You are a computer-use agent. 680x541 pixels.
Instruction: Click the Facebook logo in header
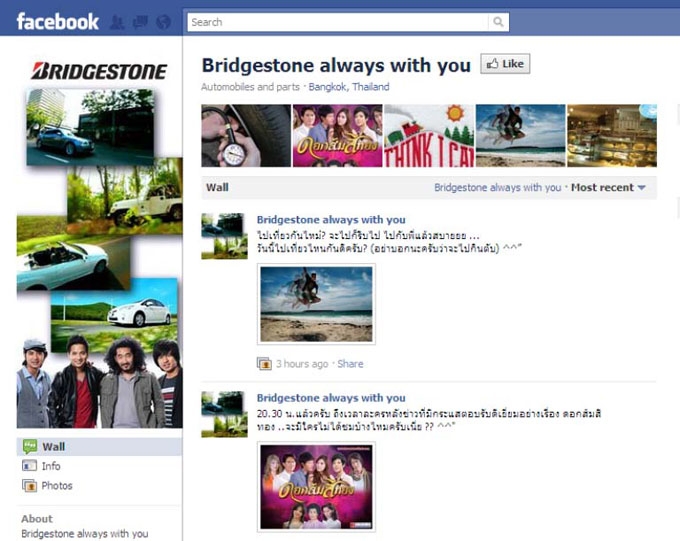pos(57,21)
